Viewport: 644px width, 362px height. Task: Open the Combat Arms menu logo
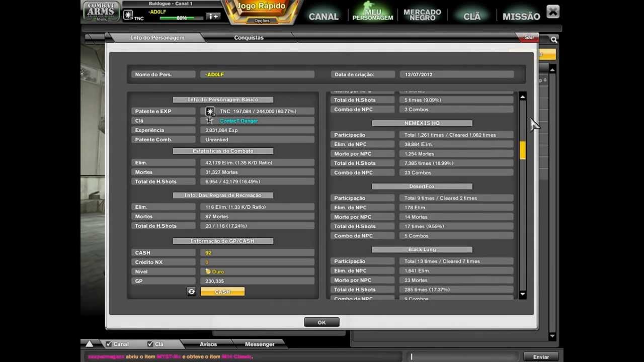pyautogui.click(x=101, y=11)
